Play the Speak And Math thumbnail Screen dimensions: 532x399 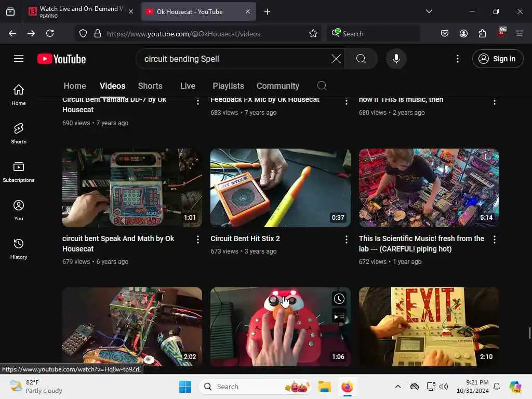132,188
